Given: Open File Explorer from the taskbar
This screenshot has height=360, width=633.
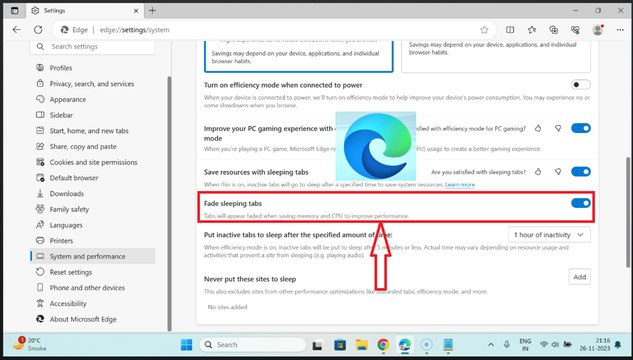Looking at the screenshot, I should pyautogui.click(x=362, y=345).
